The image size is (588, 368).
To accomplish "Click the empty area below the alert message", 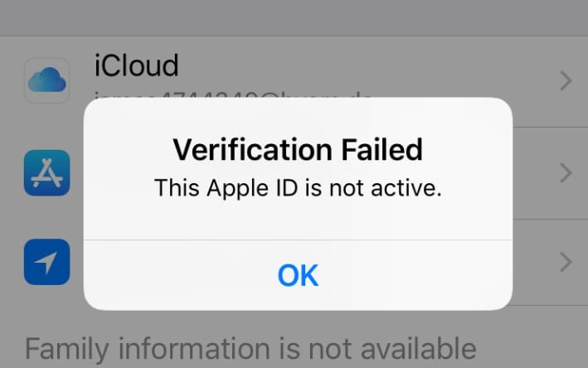I will [298, 220].
